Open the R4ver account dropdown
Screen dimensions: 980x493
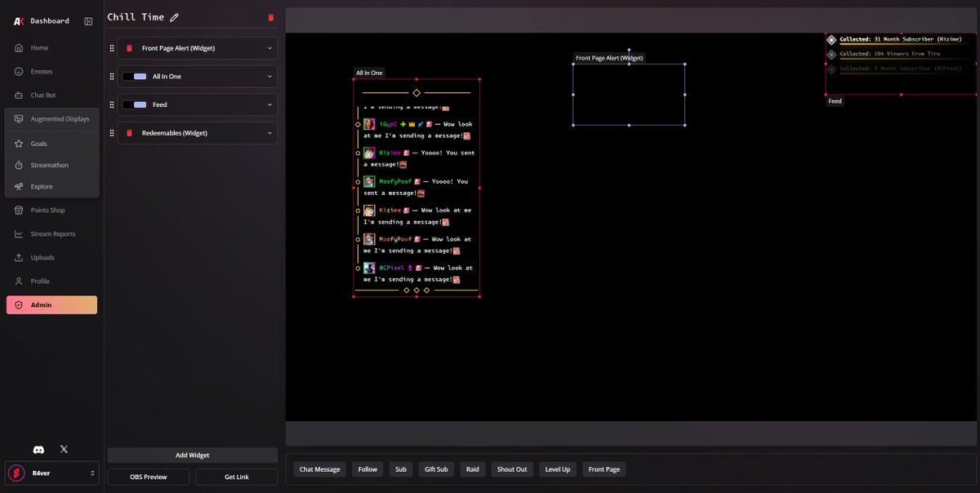pyautogui.click(x=52, y=473)
